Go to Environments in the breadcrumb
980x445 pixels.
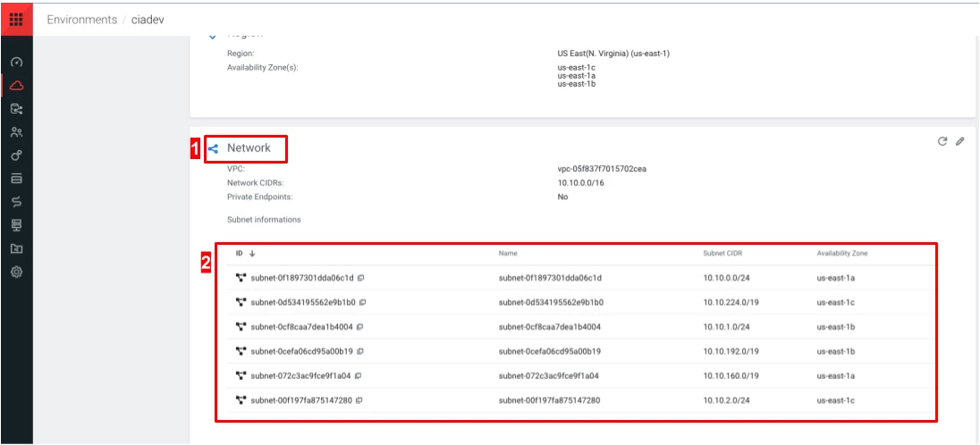[x=82, y=20]
